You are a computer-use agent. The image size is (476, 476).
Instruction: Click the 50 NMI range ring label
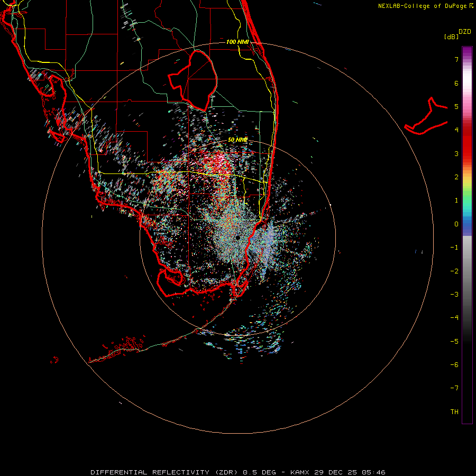(237, 140)
